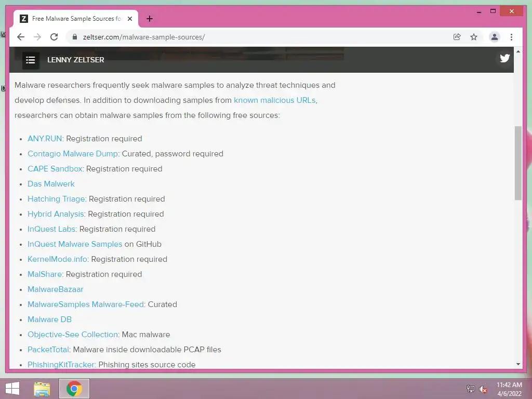Bookmark this page with the star icon

tap(474, 37)
